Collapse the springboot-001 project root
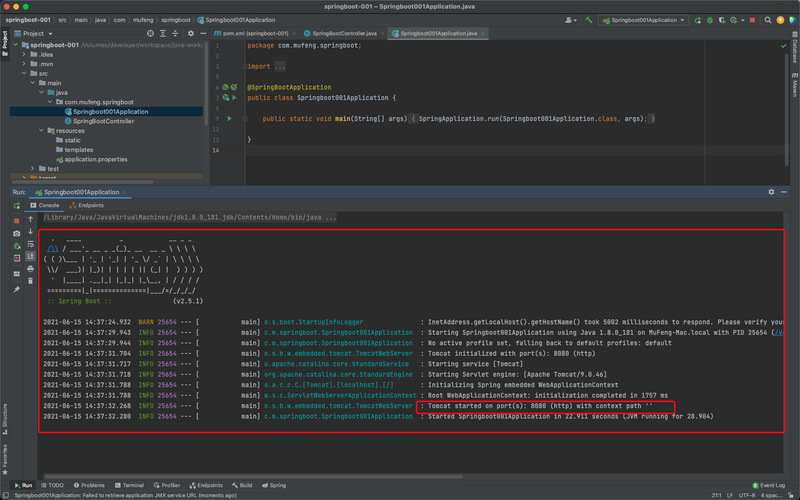 click(x=16, y=45)
